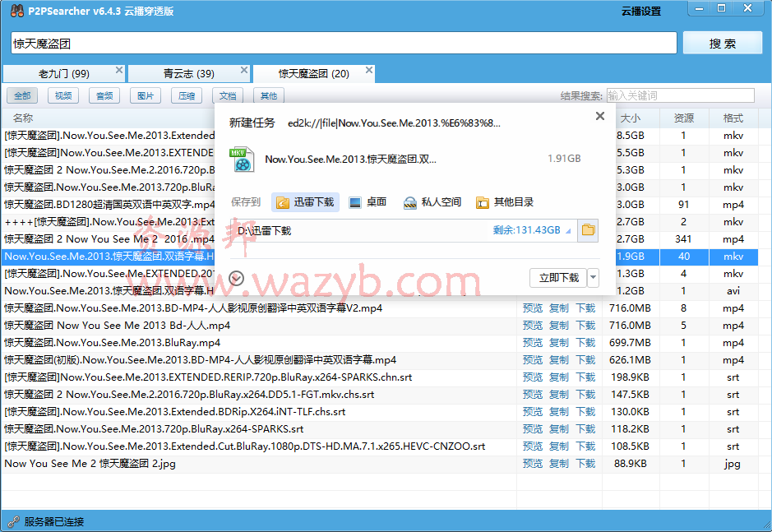Screen dimensions: 772x532
Task: Choose 桌面 as save location
Action: [368, 202]
